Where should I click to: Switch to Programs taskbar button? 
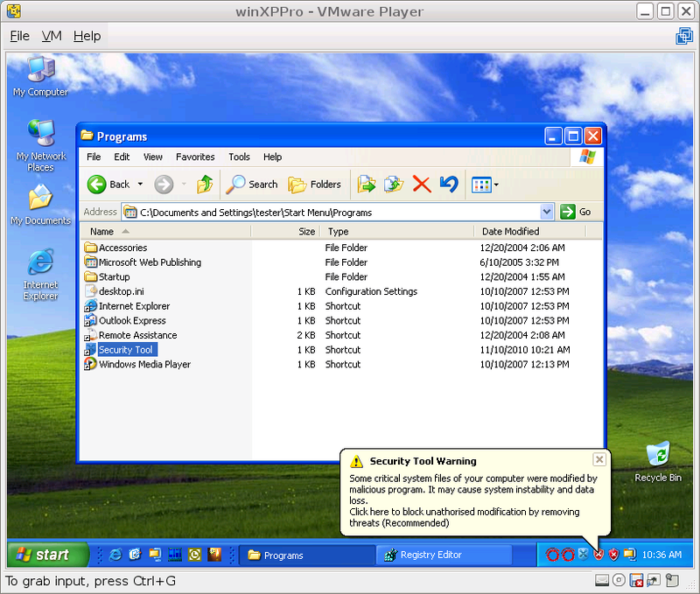[307, 556]
